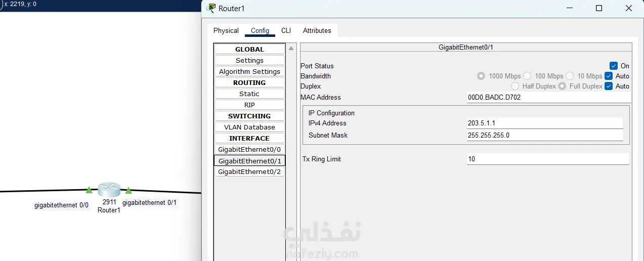Click the sidebar scroll up arrow
The width and height of the screenshot is (644, 261).
(291, 49)
